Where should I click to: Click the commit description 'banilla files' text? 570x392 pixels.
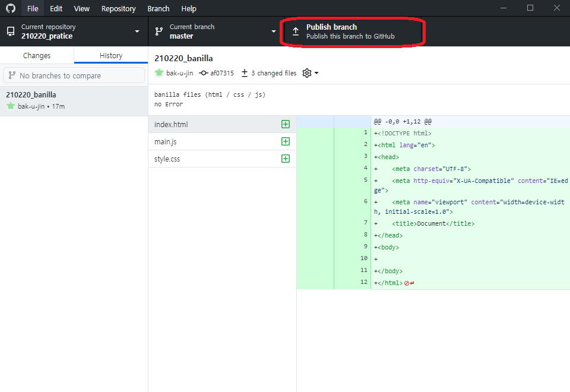point(210,94)
